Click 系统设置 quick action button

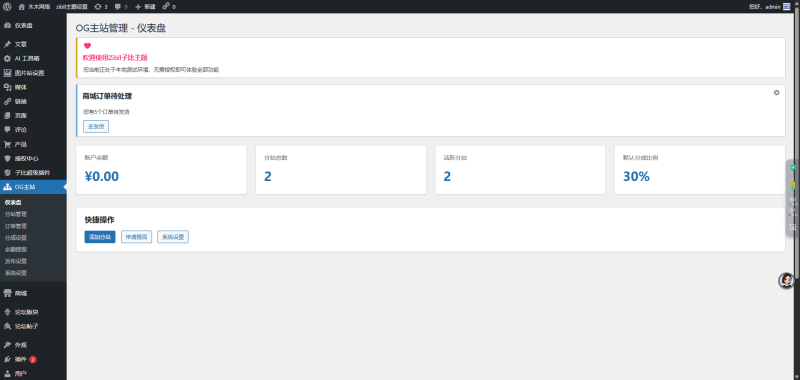click(173, 237)
